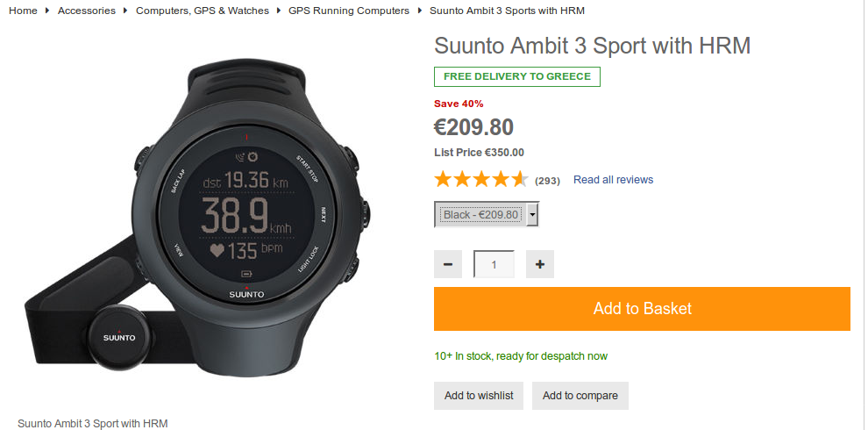The width and height of the screenshot is (868, 430).
Task: Add the product to wishlist
Action: (479, 396)
